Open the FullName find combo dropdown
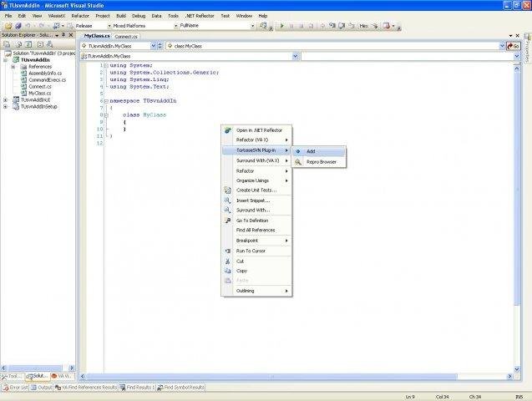The image size is (532, 401). coord(252,26)
